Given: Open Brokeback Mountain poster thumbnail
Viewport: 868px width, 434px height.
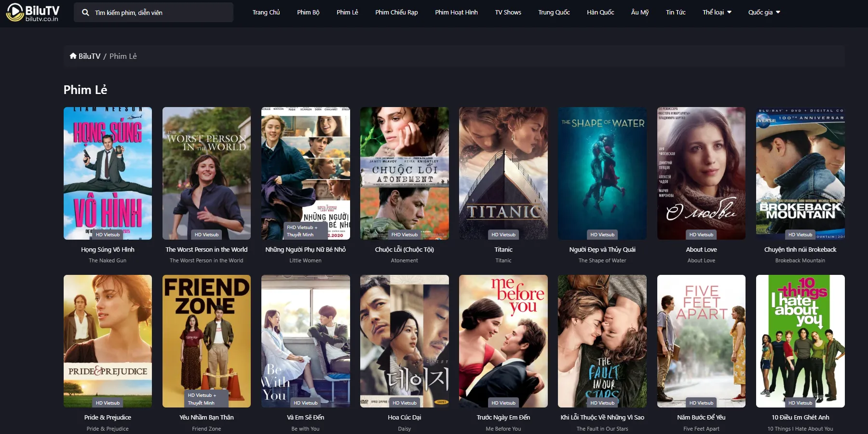Looking at the screenshot, I should pos(800,173).
